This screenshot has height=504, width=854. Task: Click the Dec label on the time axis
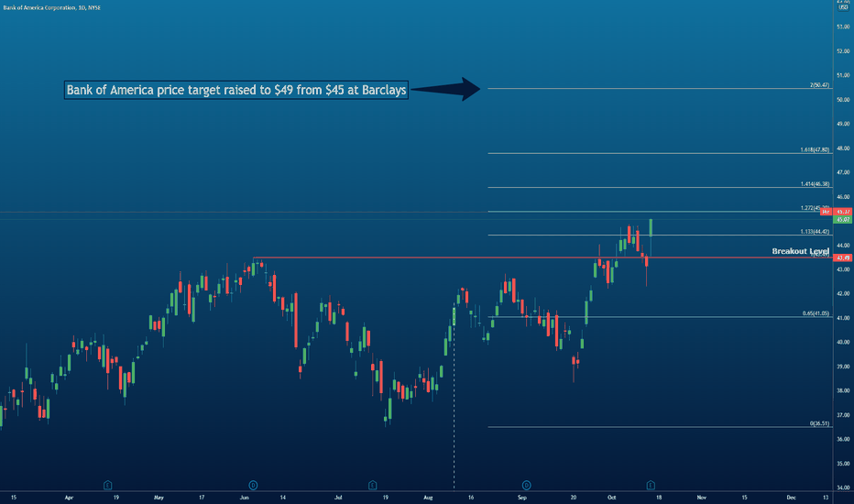792,498
